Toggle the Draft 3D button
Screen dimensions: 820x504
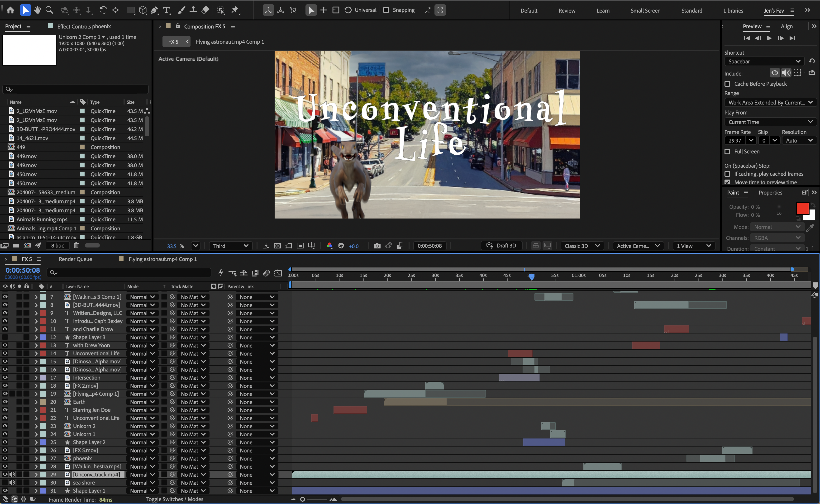tap(502, 246)
